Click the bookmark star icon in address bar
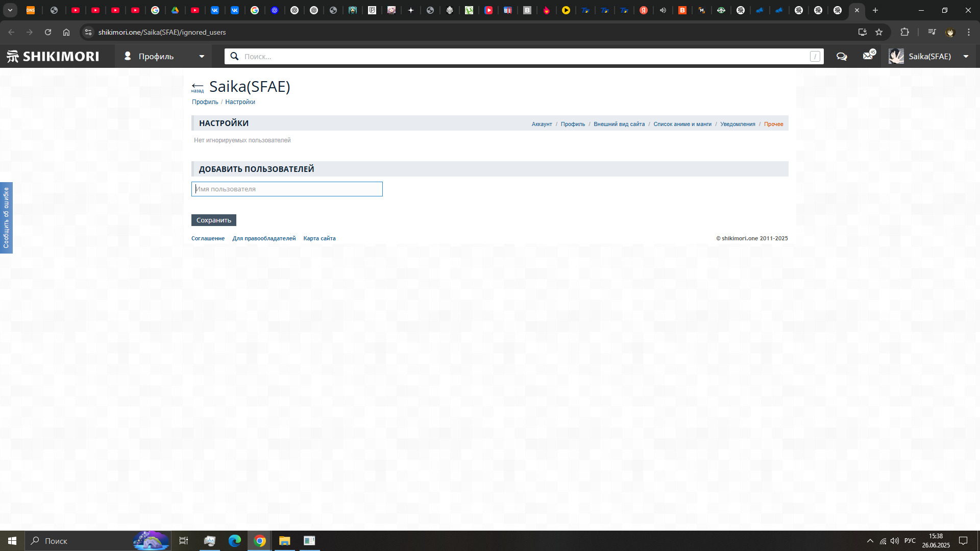 pyautogui.click(x=879, y=32)
